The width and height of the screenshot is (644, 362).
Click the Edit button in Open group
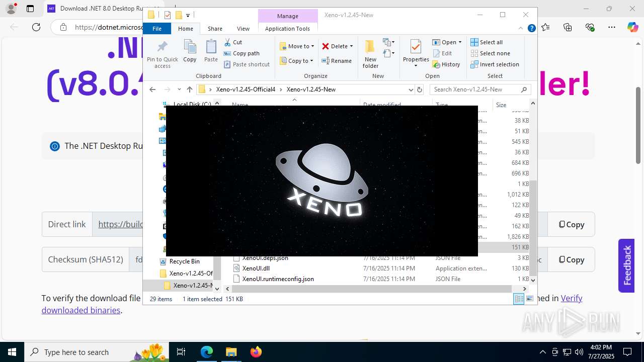point(442,53)
